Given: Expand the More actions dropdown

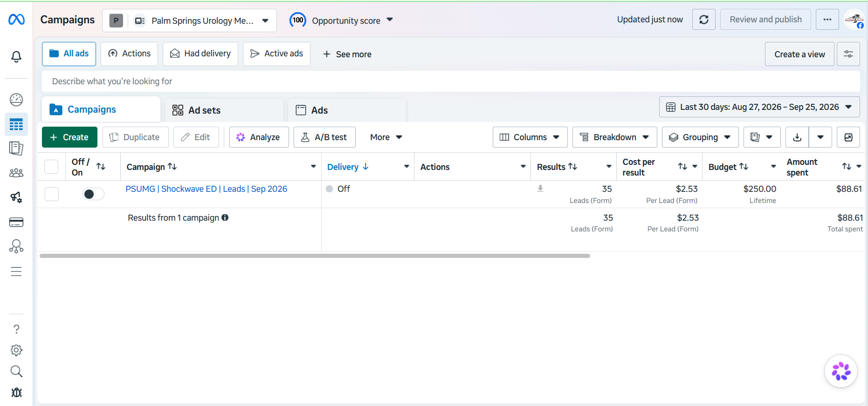Looking at the screenshot, I should tap(386, 137).
